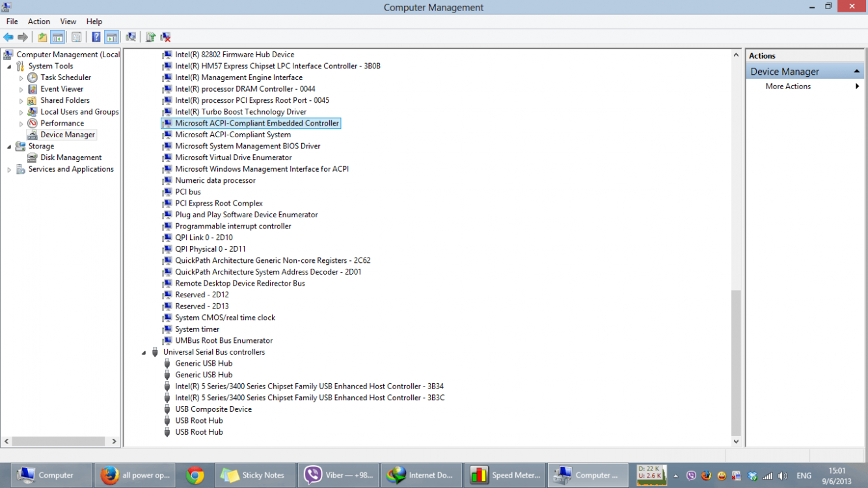Screen dimensions: 868x488
Task: Click the Up one level folder icon
Action: [x=42, y=37]
